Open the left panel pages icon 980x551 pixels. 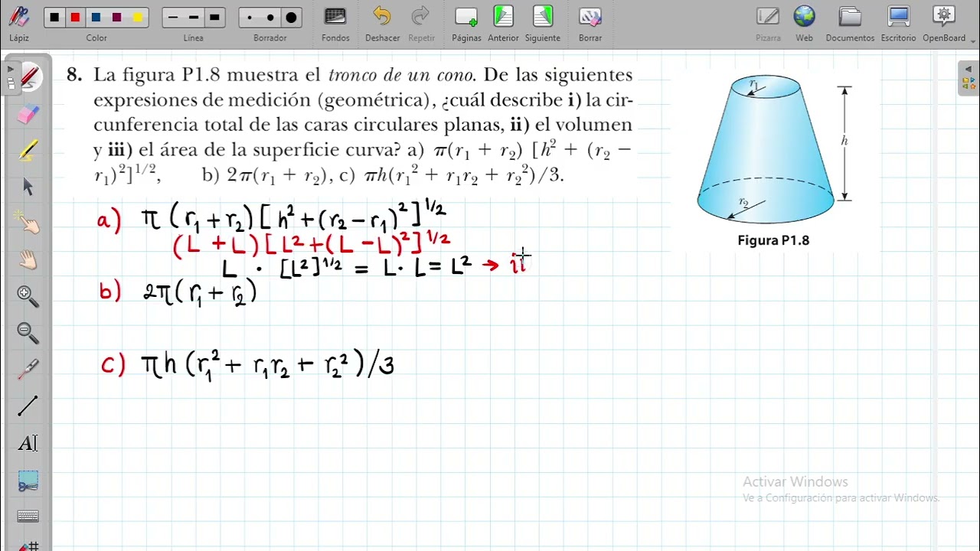(10, 83)
